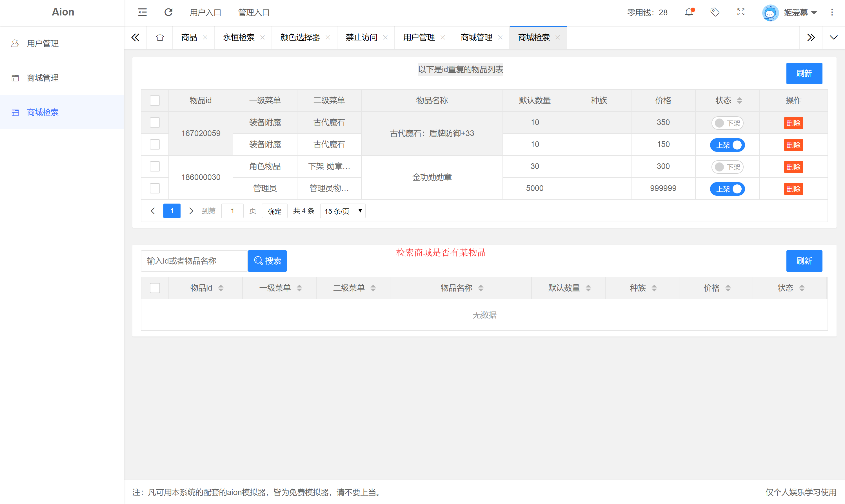
Task: Toggle fullscreen mode icon
Action: click(741, 13)
